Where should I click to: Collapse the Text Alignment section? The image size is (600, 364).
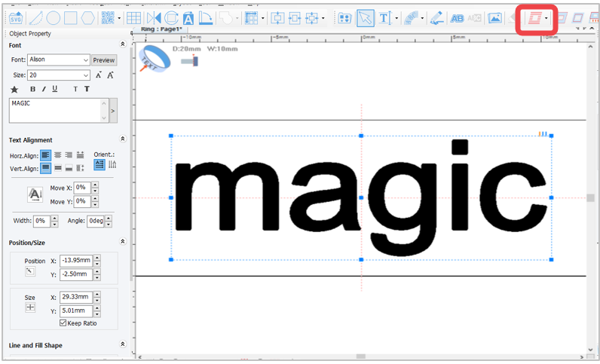tap(122, 139)
